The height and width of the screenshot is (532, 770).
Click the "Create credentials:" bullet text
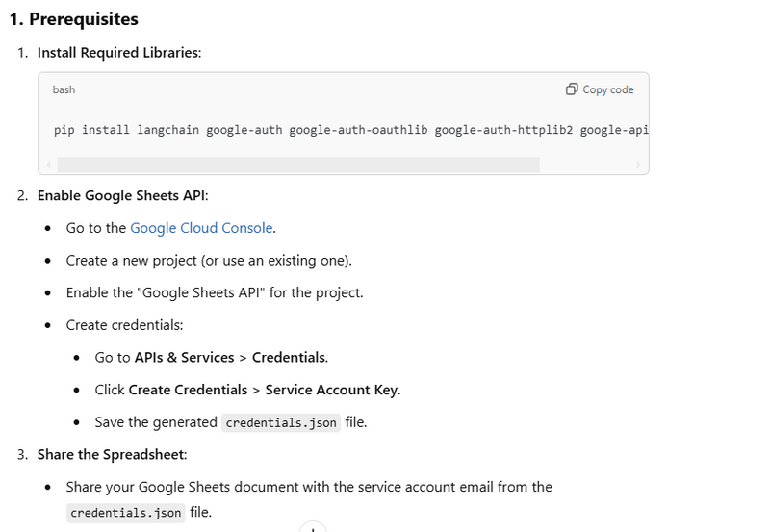[124, 325]
